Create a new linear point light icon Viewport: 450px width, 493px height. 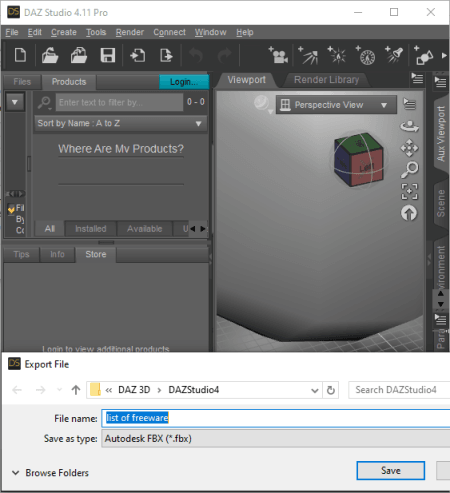click(x=365, y=55)
